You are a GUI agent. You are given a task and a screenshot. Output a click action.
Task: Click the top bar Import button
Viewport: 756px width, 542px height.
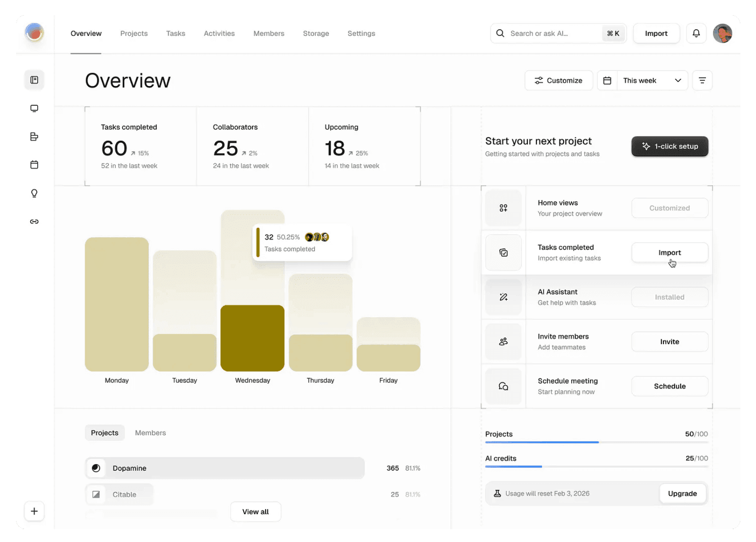(x=656, y=34)
